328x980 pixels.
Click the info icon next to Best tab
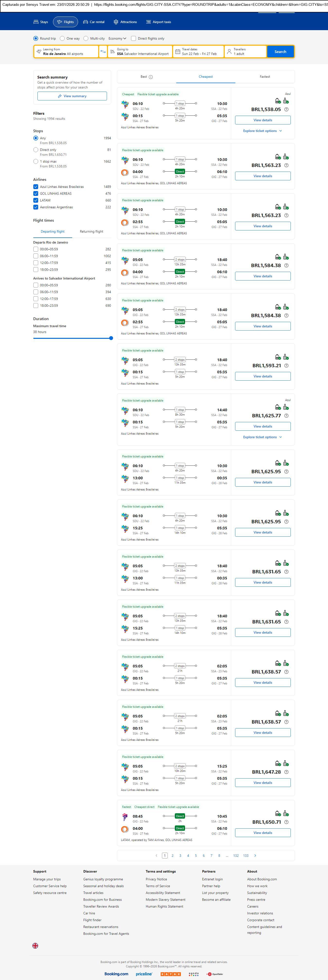pos(151,77)
